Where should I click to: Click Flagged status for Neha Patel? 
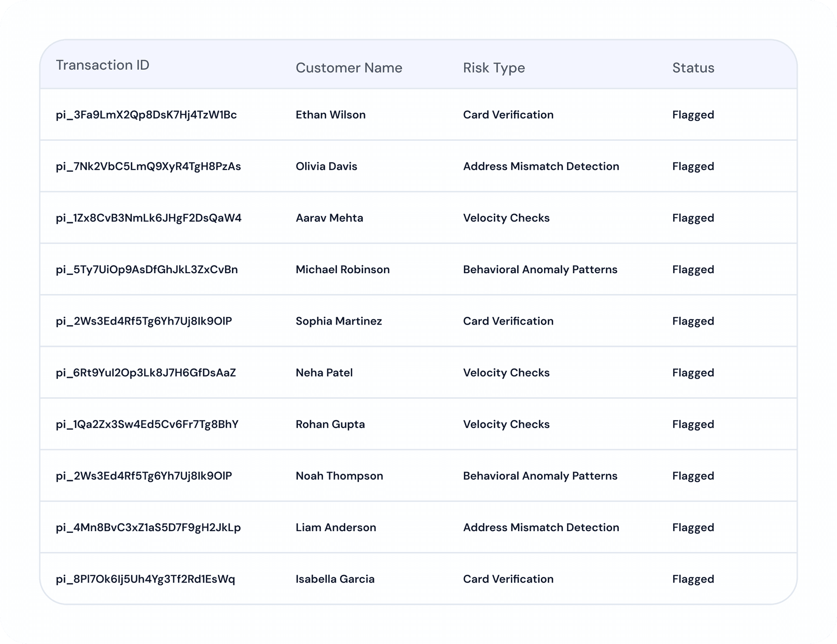(693, 373)
